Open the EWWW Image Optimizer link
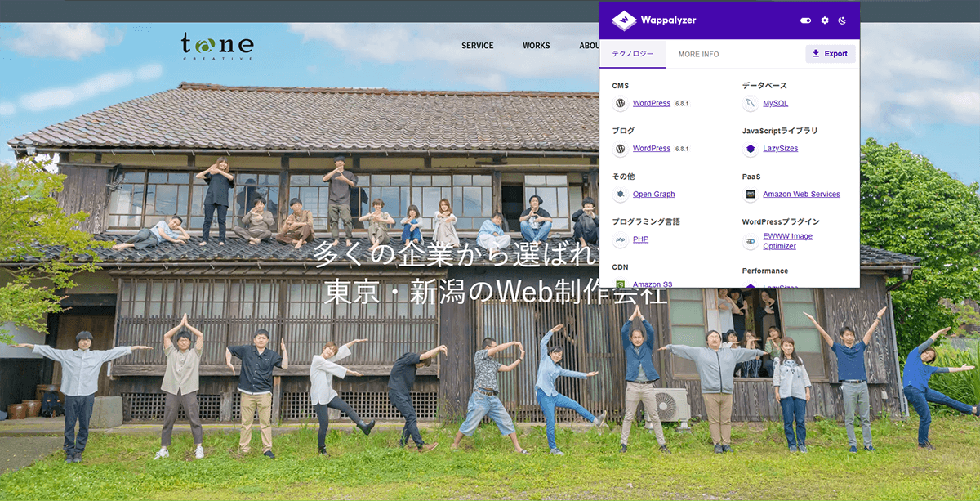This screenshot has width=980, height=501. 787,241
